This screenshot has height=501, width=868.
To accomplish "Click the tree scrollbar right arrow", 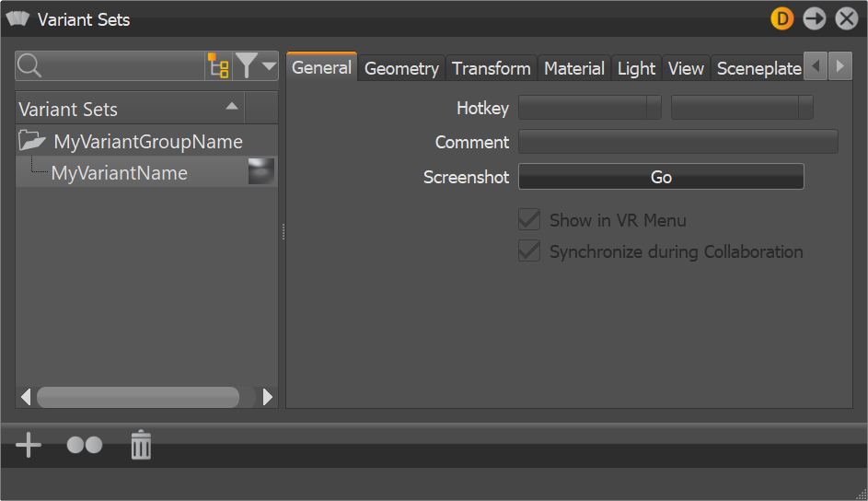I will (x=268, y=397).
